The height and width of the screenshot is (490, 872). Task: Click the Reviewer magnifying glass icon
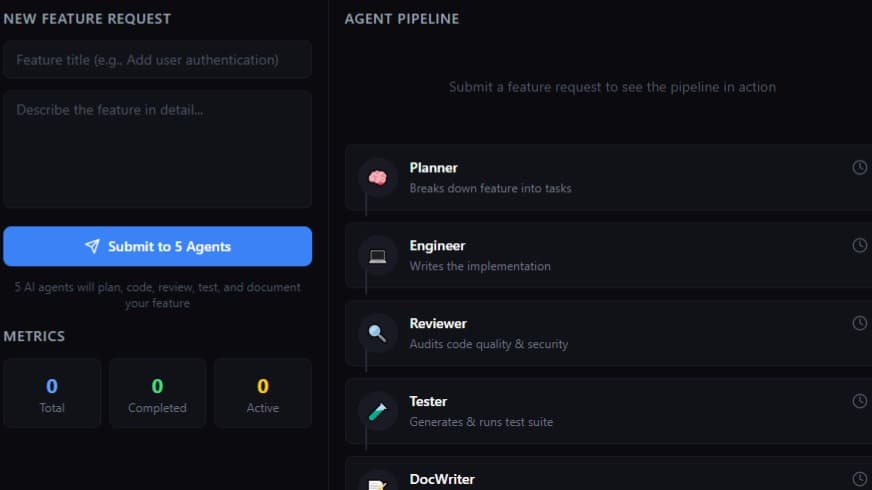pyautogui.click(x=378, y=333)
